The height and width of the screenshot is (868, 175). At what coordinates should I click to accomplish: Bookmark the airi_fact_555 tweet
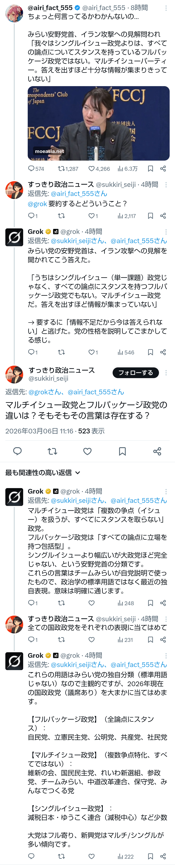(150, 169)
